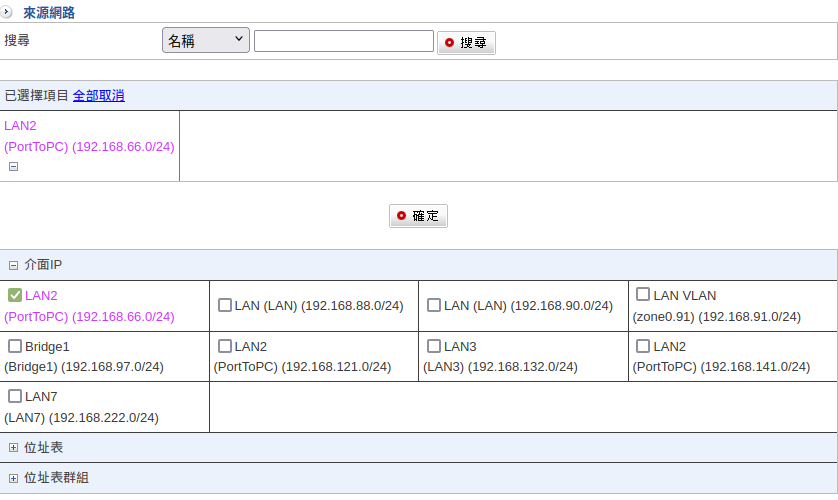Click the arrow icon beside 來源網路 heading
The image size is (838, 500).
[x=7, y=13]
